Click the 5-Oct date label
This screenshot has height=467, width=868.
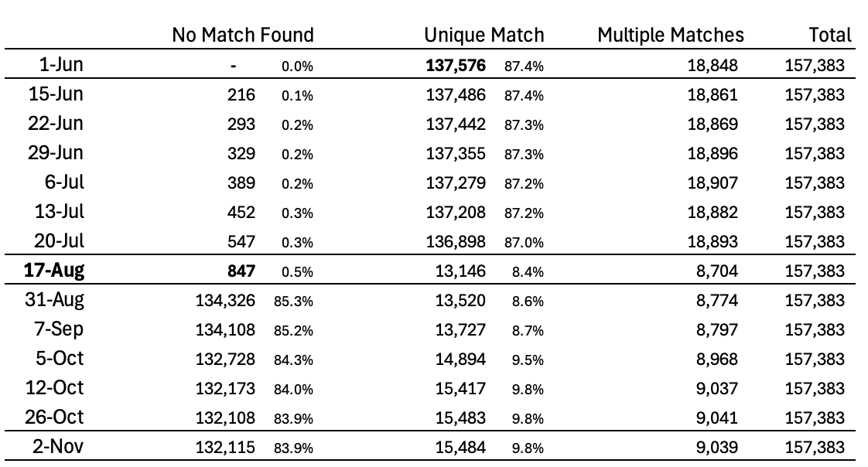point(59,359)
